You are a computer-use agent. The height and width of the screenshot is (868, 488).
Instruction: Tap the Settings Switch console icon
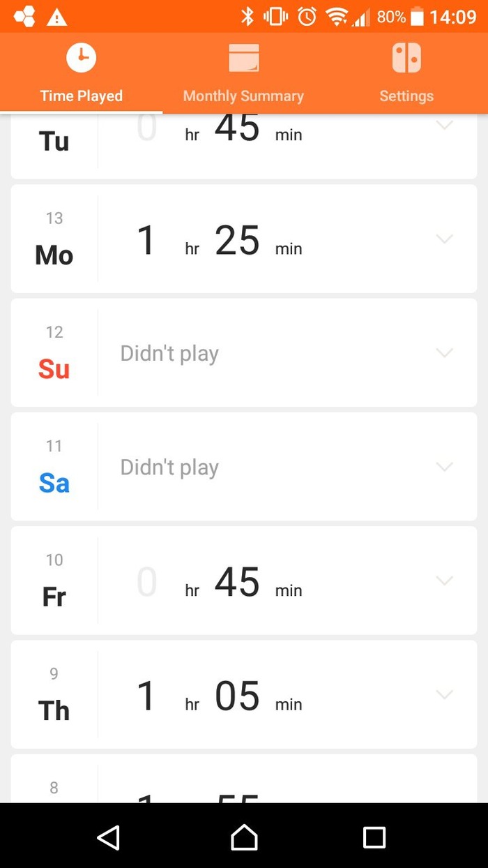coord(406,58)
